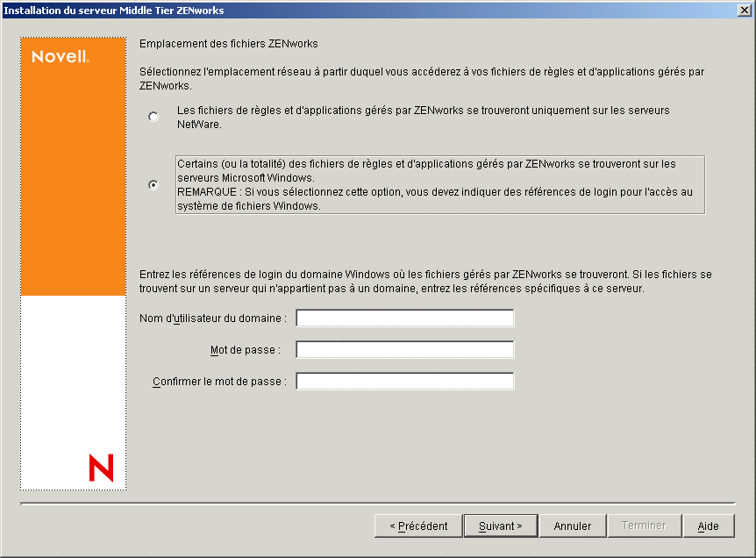The height and width of the screenshot is (558, 756).
Task: Click the Windows servers option description box
Action: (x=439, y=184)
